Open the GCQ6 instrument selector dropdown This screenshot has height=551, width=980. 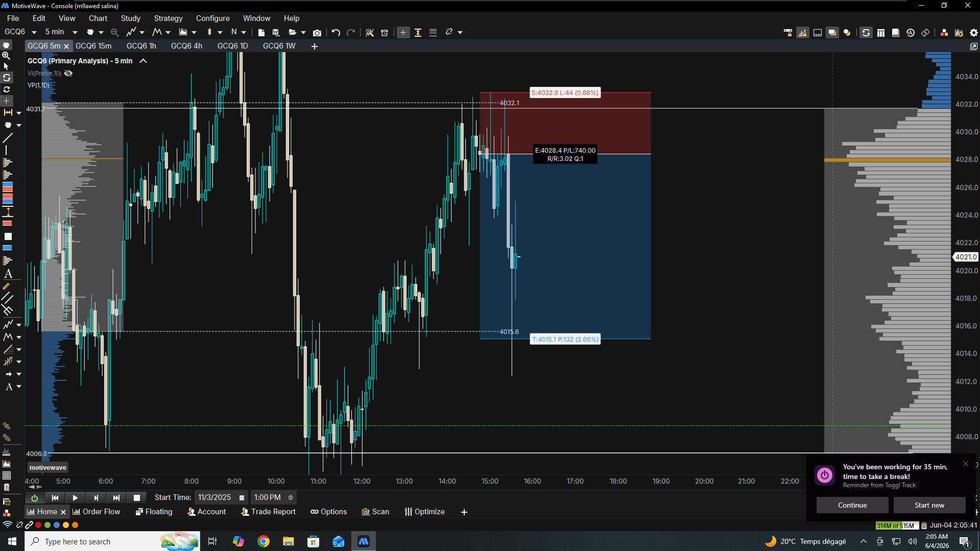(x=34, y=32)
